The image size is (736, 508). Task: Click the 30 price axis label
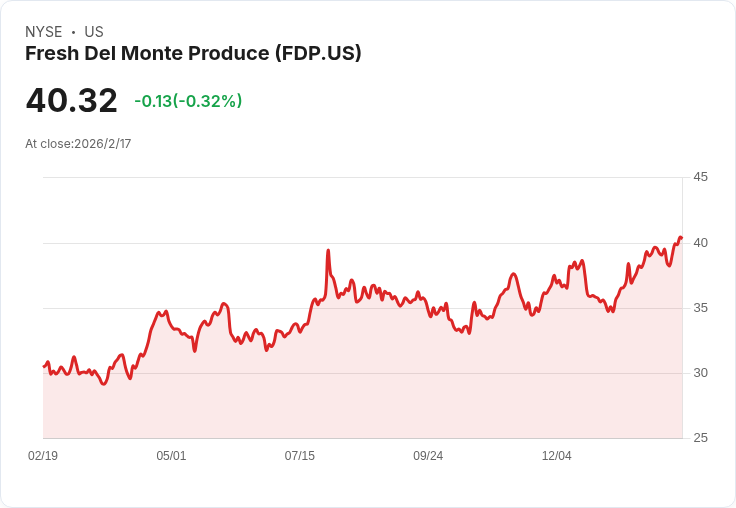pyautogui.click(x=700, y=373)
